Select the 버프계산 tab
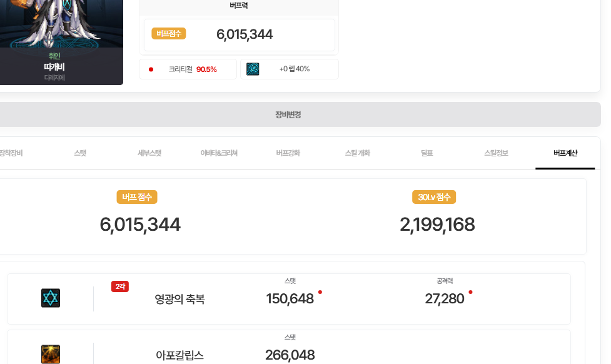This screenshot has width=611, height=364. coord(565,153)
